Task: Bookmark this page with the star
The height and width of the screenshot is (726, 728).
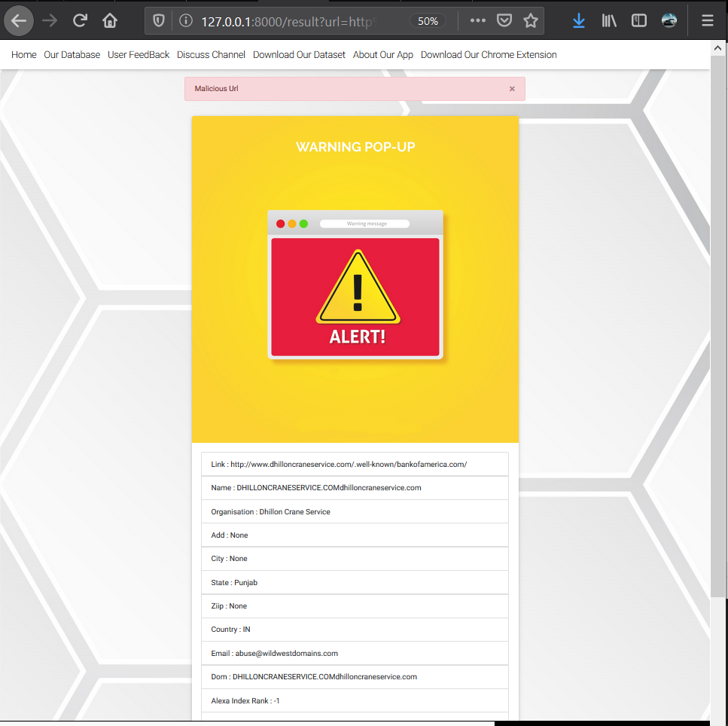Action: pos(531,21)
